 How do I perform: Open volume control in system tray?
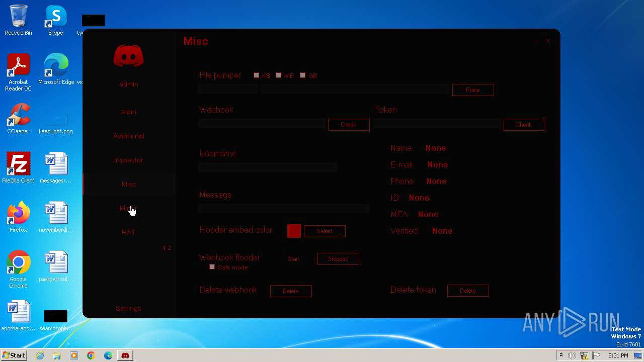point(572,355)
